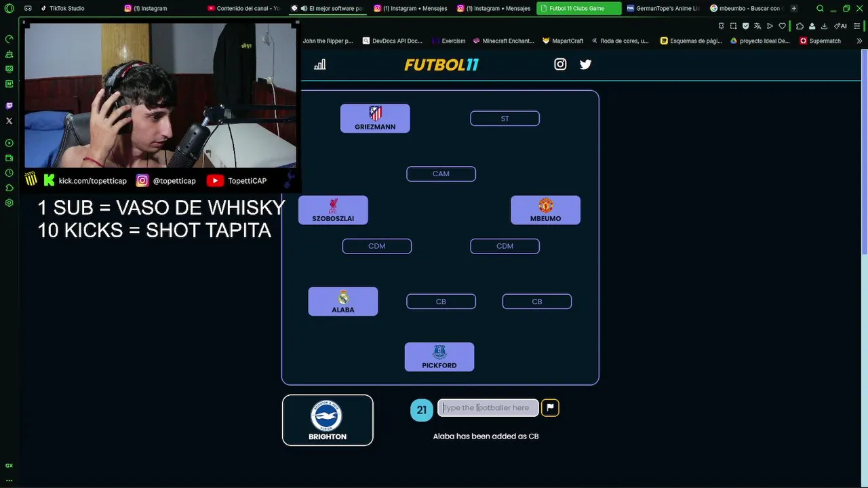Image resolution: width=868 pixels, height=488 pixels.
Task: Open X (Twitter) in the Opera sidebar
Action: (x=9, y=121)
